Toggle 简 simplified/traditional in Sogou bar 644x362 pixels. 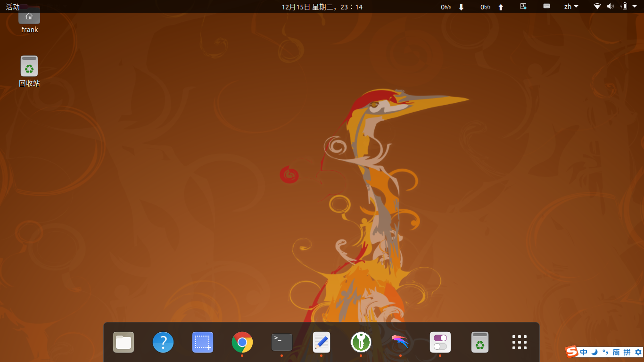616,352
